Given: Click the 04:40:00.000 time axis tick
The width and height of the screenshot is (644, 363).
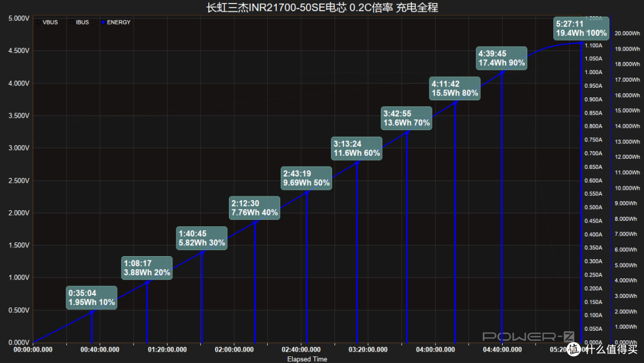Looking at the screenshot, I should coord(502,349).
